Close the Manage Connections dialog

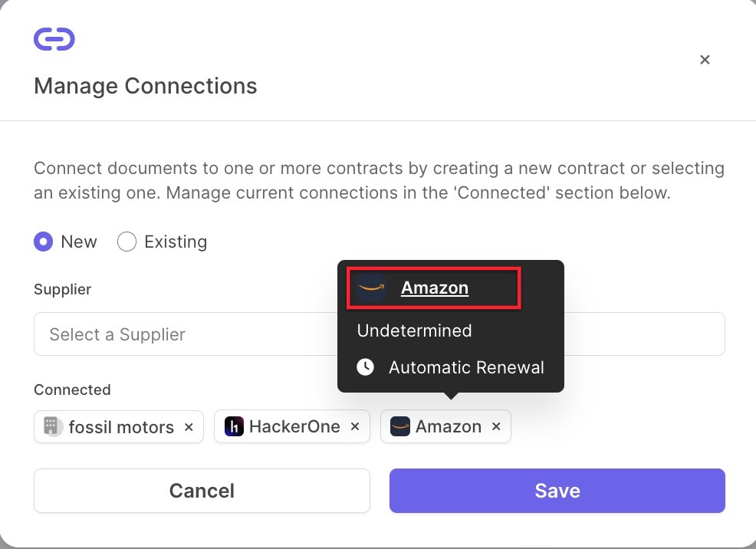(x=705, y=60)
